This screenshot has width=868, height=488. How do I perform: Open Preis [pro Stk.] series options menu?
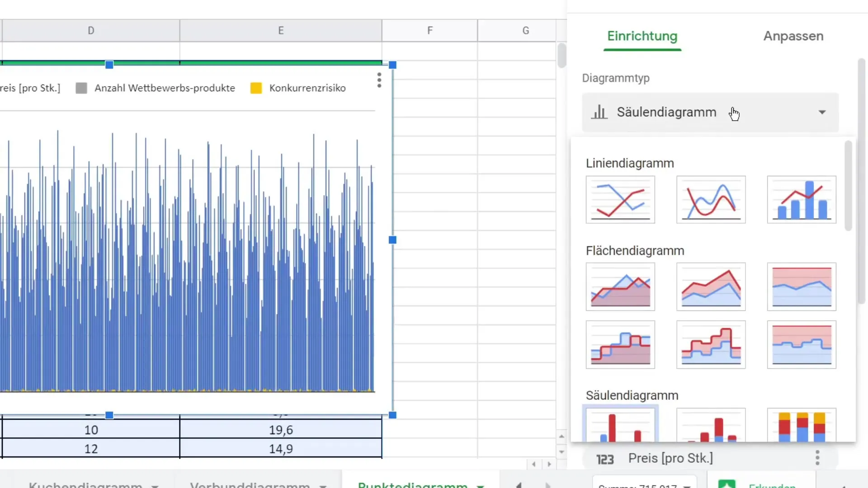point(817,458)
